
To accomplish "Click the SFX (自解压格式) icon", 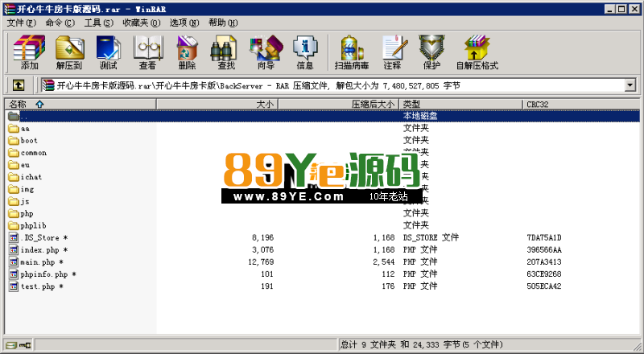I will coord(477,52).
